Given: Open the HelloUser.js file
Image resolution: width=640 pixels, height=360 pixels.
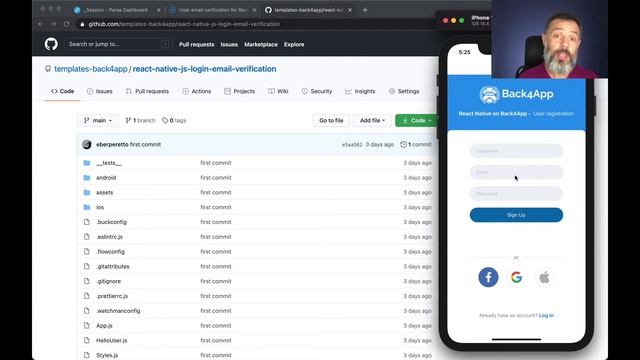Looking at the screenshot, I should coord(111,340).
